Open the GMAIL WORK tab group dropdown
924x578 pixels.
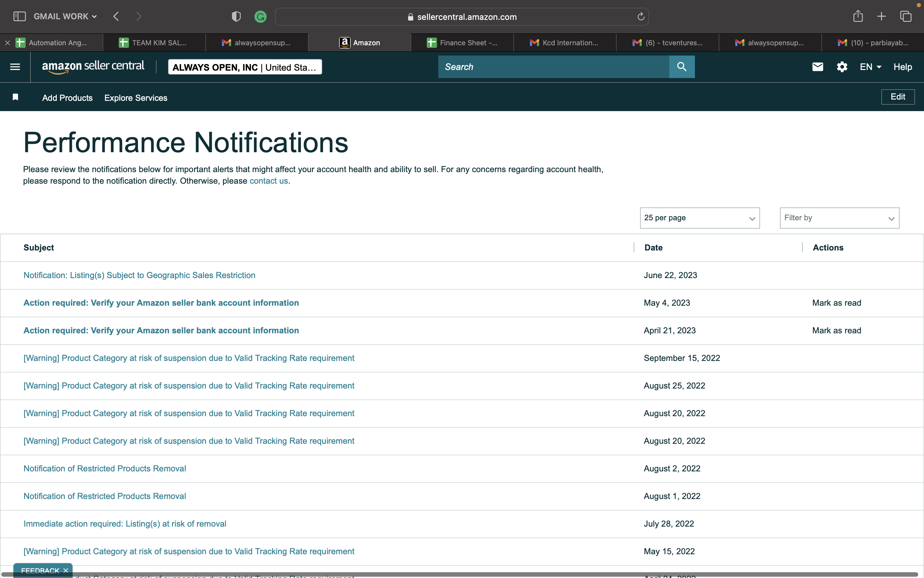coord(65,16)
